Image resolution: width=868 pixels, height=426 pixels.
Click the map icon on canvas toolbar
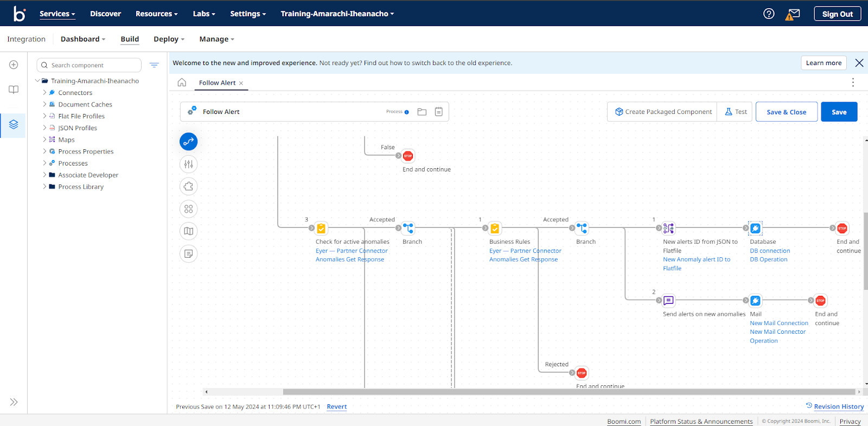coord(189,231)
